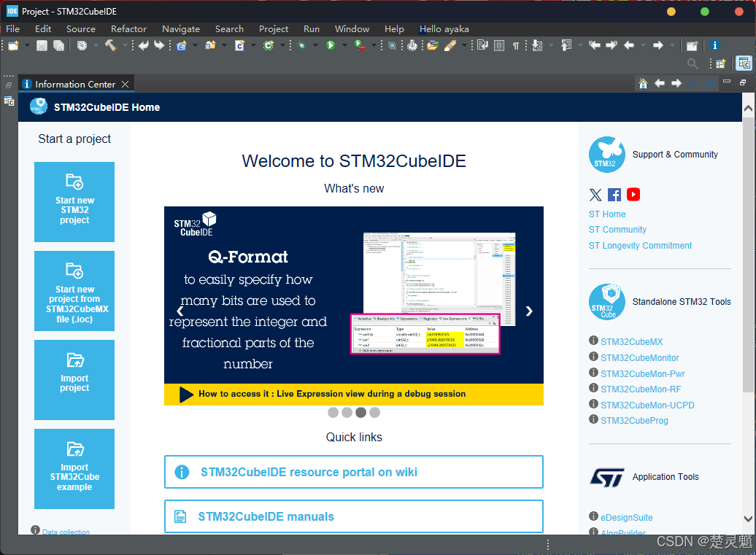Screen dimensions: 756x555
Task: Toggle Word Wrap toolbar icon
Action: 482,45
